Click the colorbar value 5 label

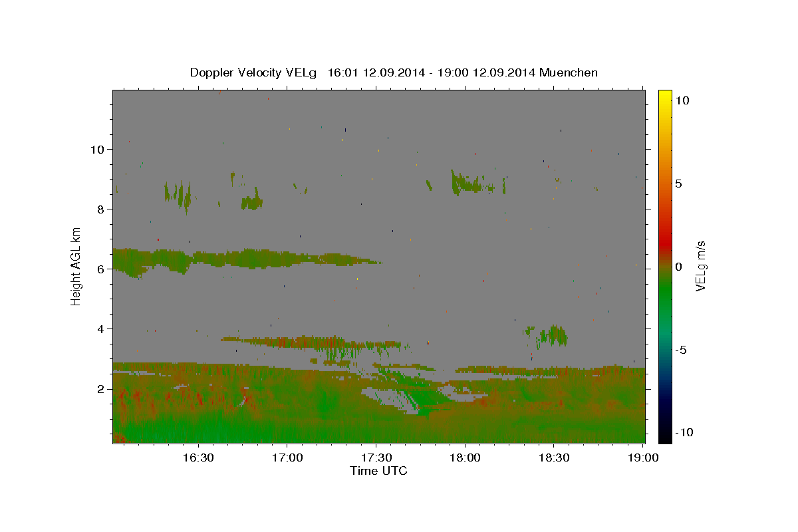coord(678,184)
